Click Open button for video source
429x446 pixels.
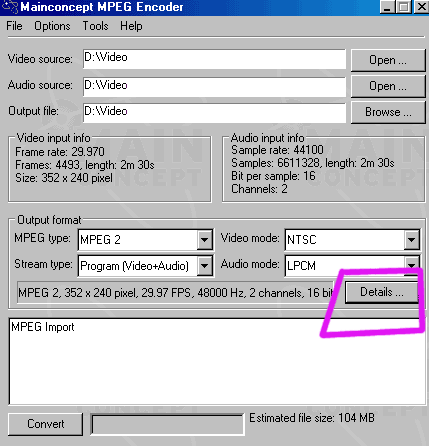pos(388,60)
